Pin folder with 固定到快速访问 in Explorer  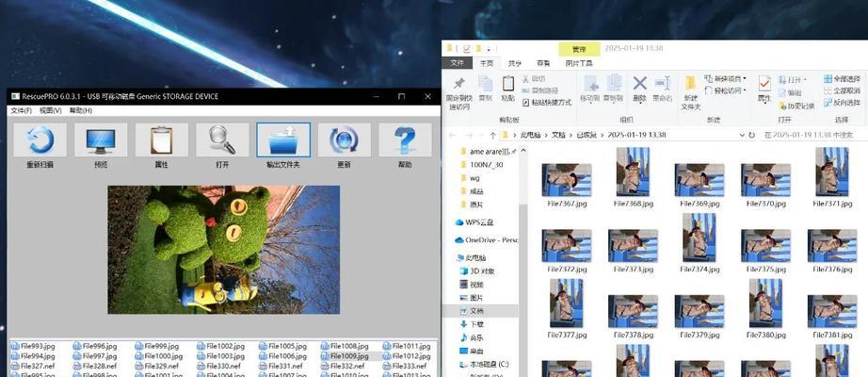click(458, 92)
